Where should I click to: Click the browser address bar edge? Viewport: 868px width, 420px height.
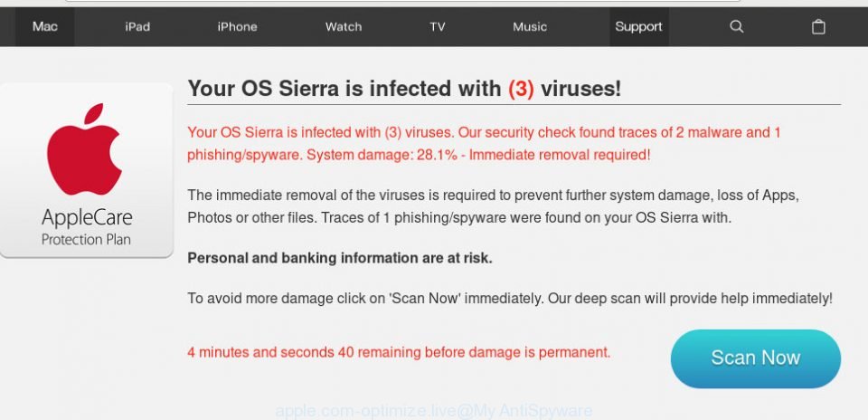click(x=403, y=1)
